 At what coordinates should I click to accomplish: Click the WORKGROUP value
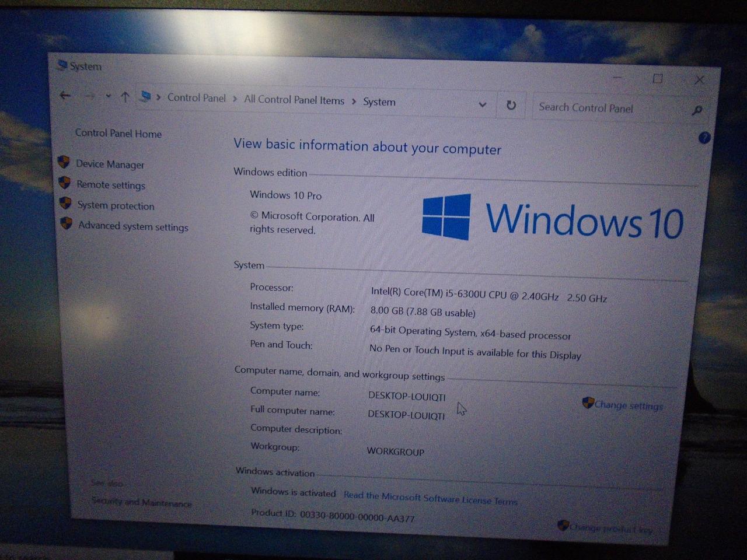tap(396, 451)
